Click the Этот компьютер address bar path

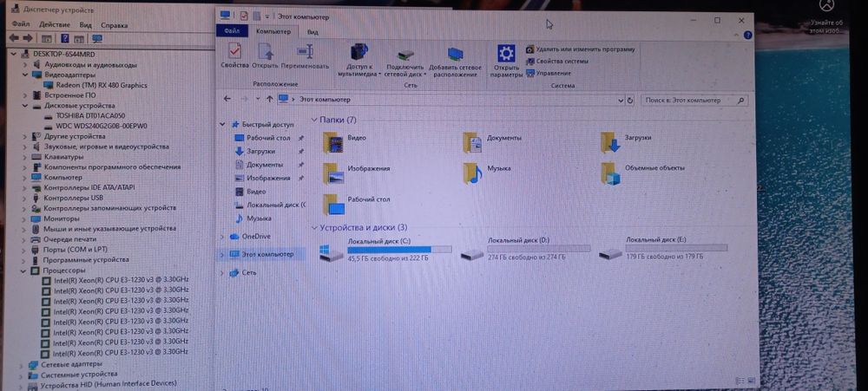(x=325, y=100)
